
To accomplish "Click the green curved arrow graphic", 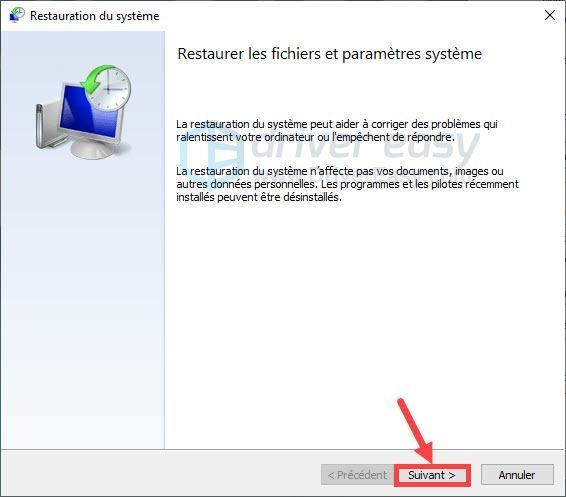I will click(95, 79).
